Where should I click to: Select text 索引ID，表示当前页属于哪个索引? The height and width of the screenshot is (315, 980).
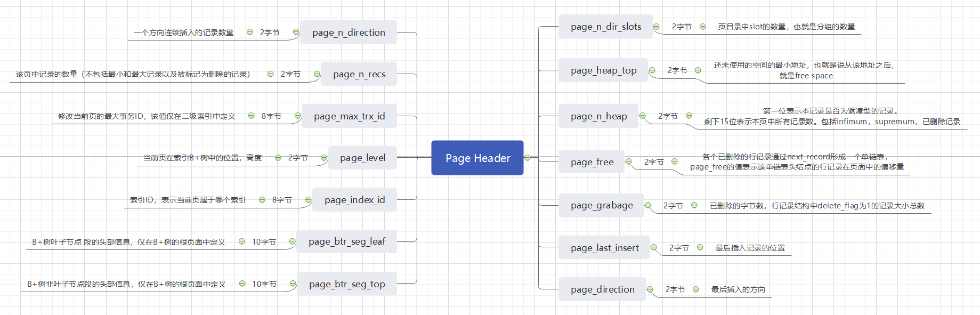pos(188,200)
